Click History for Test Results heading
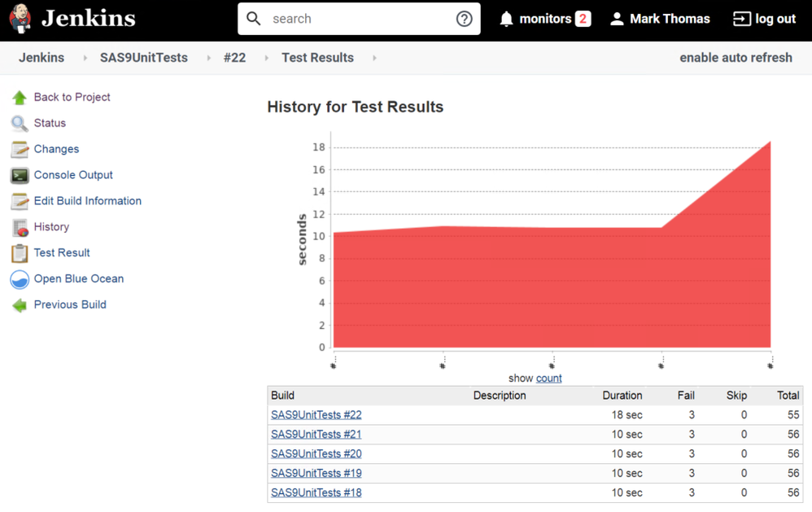 pos(356,107)
